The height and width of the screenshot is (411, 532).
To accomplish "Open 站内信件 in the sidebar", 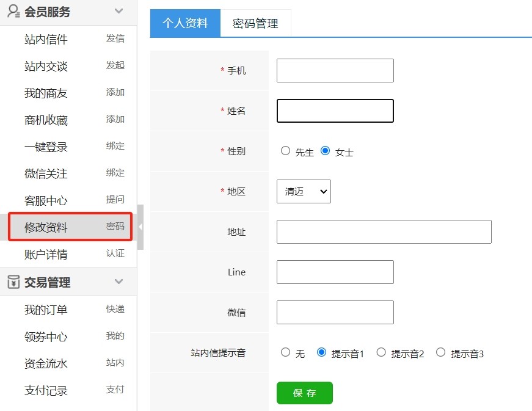I will click(x=46, y=39).
